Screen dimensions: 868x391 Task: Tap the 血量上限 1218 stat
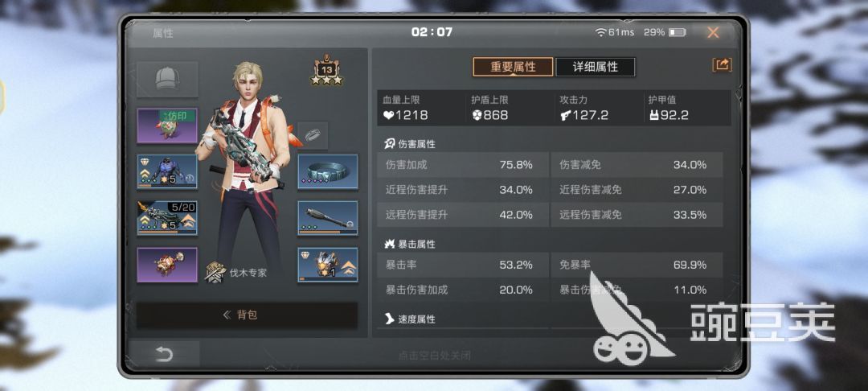421,108
